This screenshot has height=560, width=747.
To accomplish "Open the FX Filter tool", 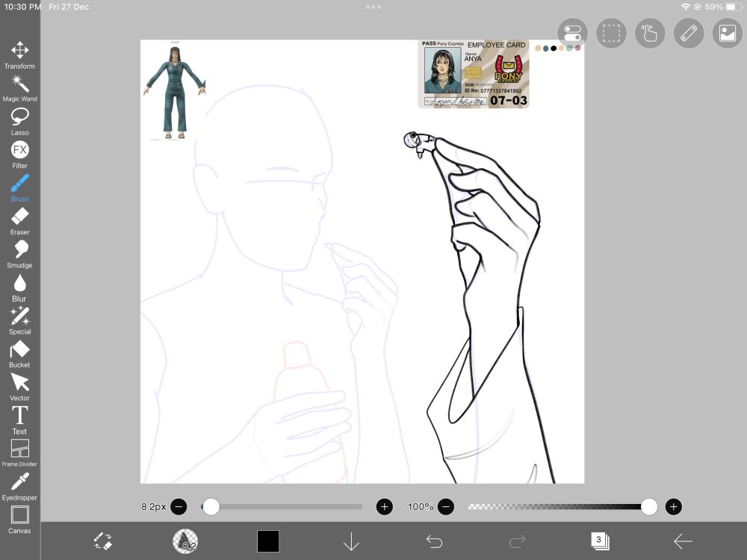I will (19, 155).
